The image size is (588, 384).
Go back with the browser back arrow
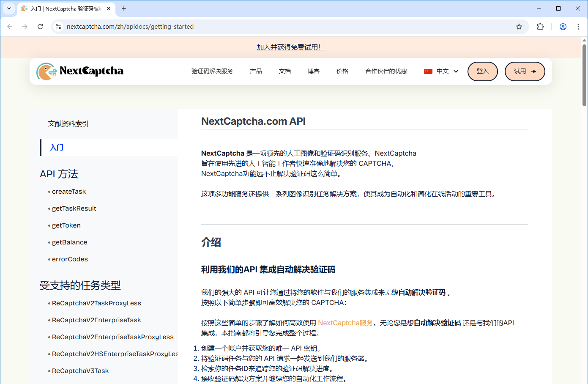(x=10, y=27)
